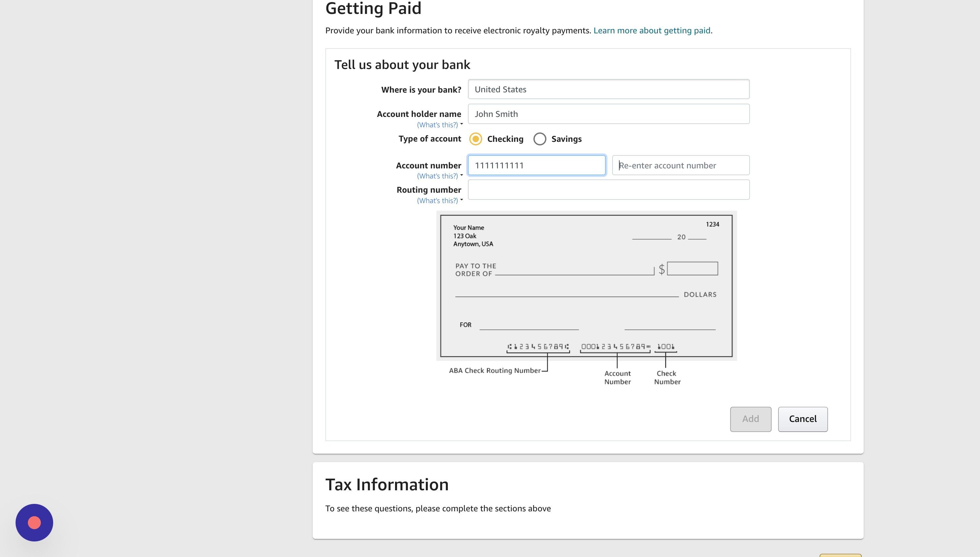
Task: Expand What's this under Account number
Action: 439,176
